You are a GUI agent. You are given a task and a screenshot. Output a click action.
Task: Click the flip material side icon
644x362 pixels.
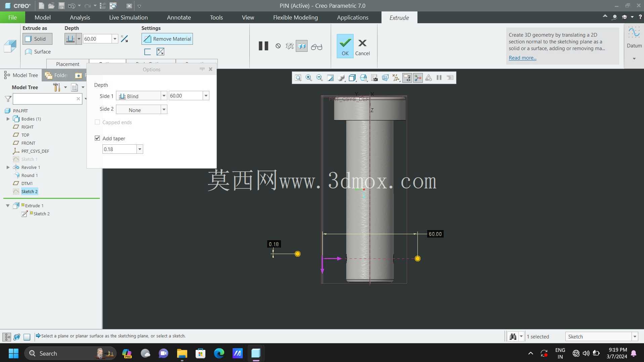160,52
